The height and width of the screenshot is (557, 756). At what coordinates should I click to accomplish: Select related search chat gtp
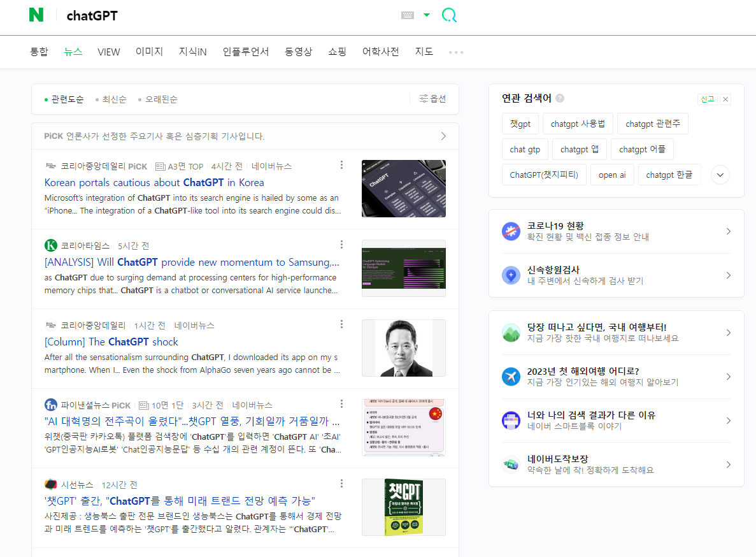pyautogui.click(x=525, y=149)
